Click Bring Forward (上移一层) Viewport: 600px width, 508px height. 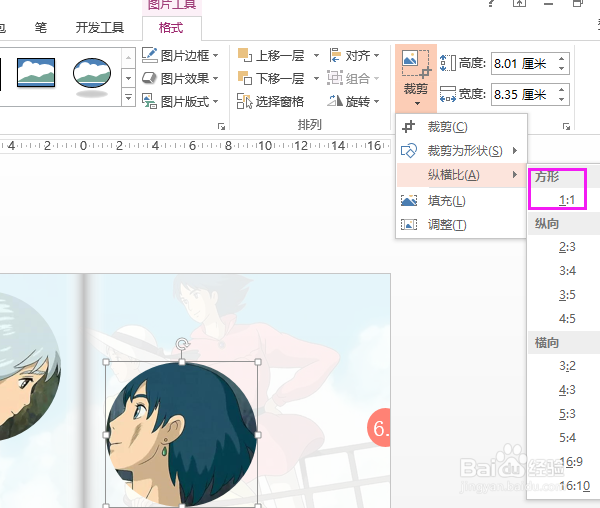point(271,56)
